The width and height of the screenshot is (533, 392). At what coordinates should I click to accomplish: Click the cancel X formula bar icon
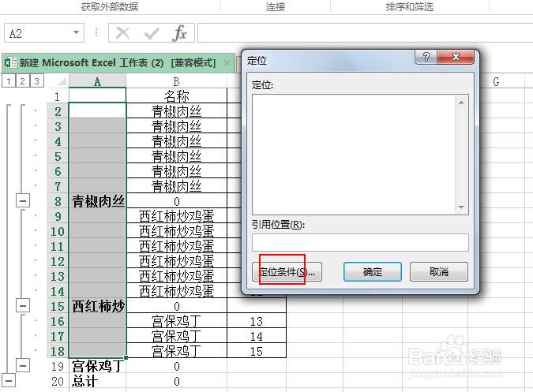pyautogui.click(x=122, y=33)
